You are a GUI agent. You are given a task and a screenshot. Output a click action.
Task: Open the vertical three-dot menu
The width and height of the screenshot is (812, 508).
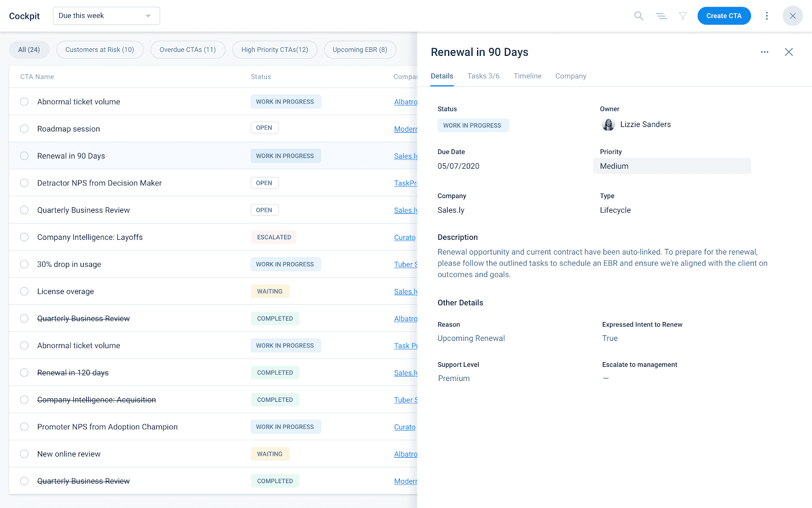(766, 16)
